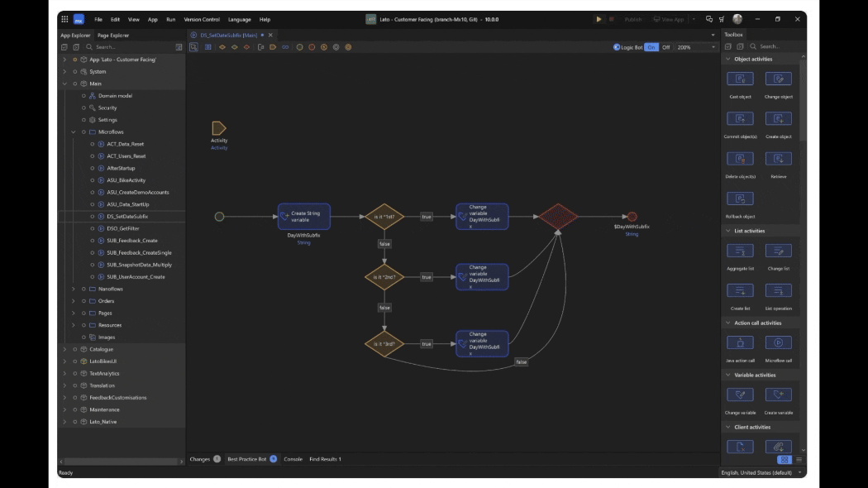Select the Commit object(s) activity
Image resolution: width=868 pixels, height=488 pixels.
(740, 117)
